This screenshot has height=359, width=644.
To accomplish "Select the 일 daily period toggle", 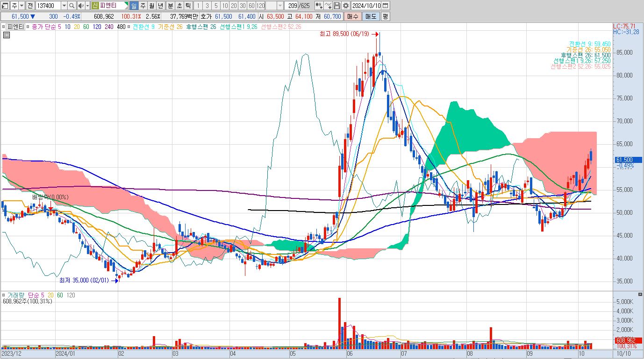I will point(134,6).
